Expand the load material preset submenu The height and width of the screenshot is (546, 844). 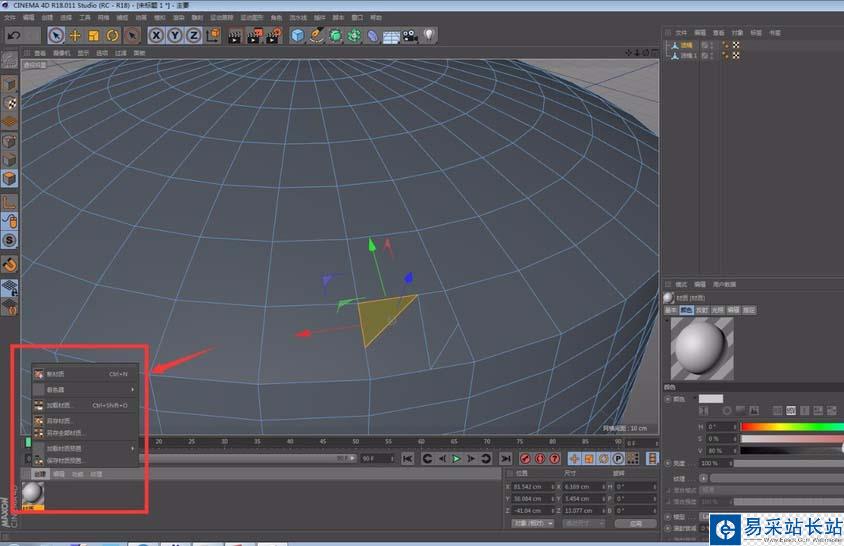(x=133, y=448)
